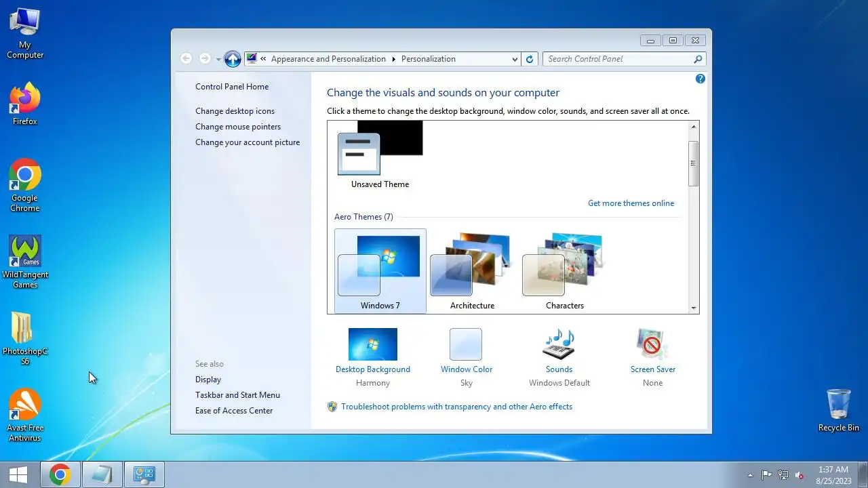Open Control Panel Home
The width and height of the screenshot is (868, 488).
coord(232,87)
